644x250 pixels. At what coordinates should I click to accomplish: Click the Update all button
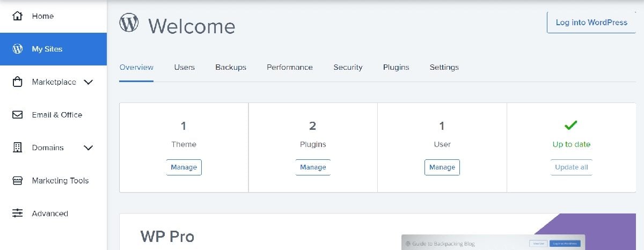(x=571, y=167)
